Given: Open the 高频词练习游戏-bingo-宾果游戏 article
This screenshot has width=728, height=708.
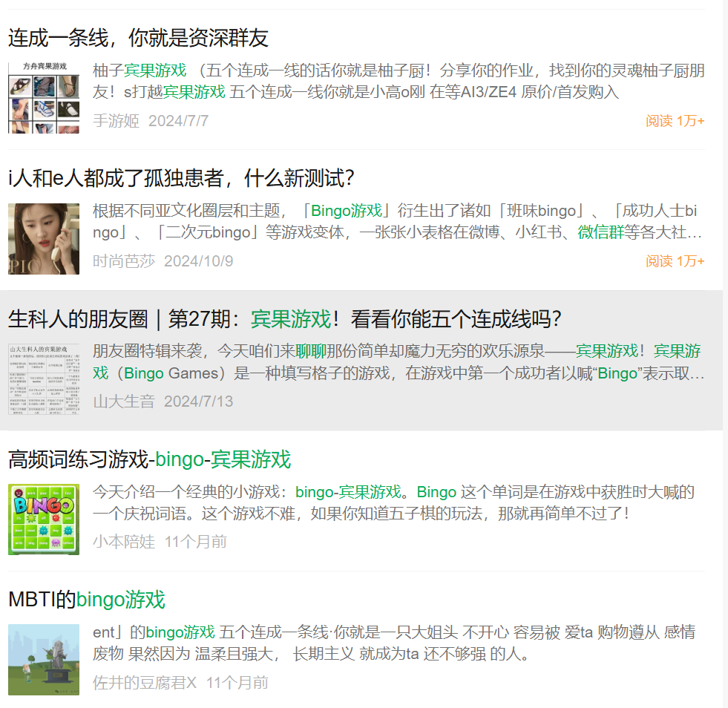Looking at the screenshot, I should point(149,459).
